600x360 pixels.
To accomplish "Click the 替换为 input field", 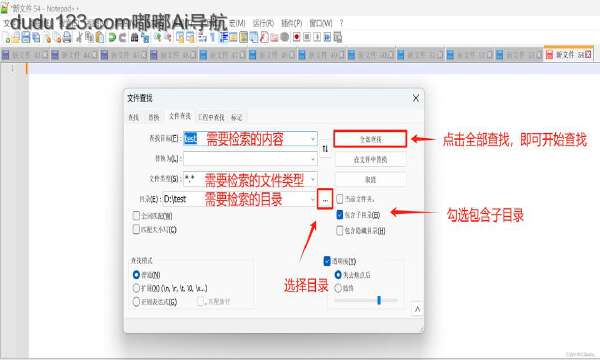I will [250, 159].
